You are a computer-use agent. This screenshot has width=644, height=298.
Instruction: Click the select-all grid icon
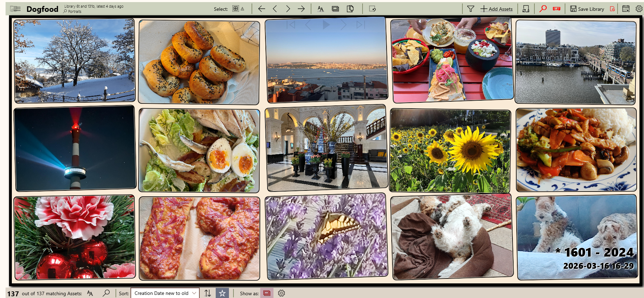click(236, 9)
